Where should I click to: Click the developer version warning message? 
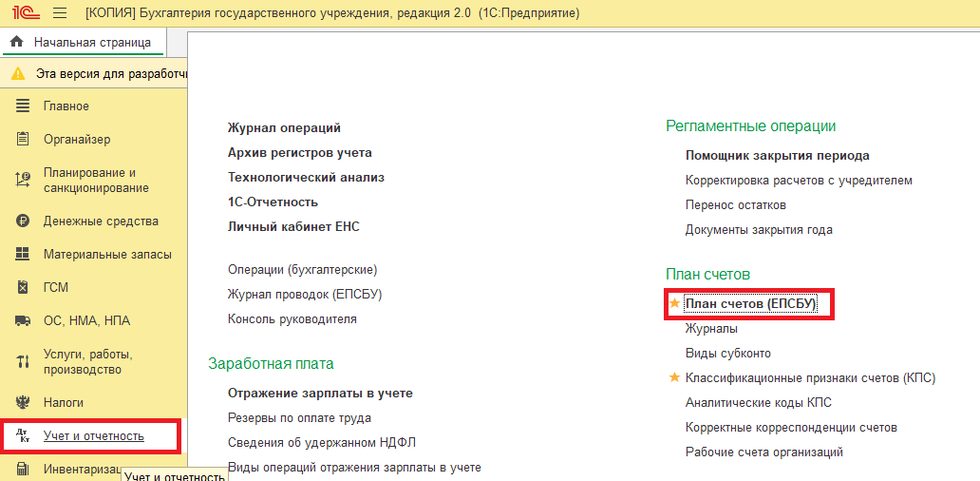pyautogui.click(x=111, y=74)
